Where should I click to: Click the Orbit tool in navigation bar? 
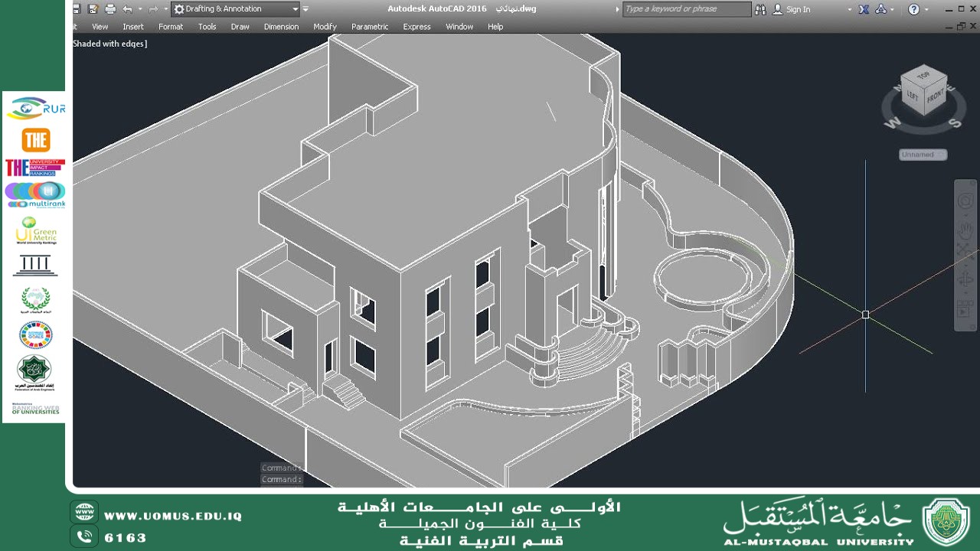[965, 279]
